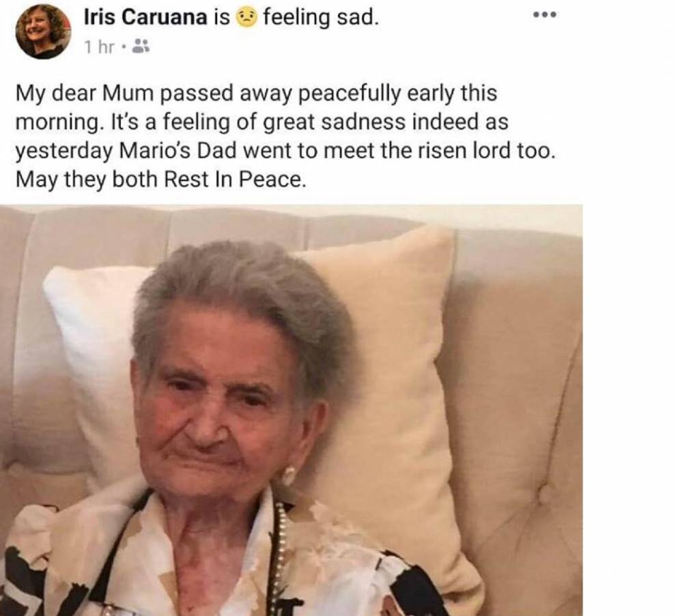Open the "1 hr" post timestamp
Screen dimensions: 676x616
click(99, 46)
